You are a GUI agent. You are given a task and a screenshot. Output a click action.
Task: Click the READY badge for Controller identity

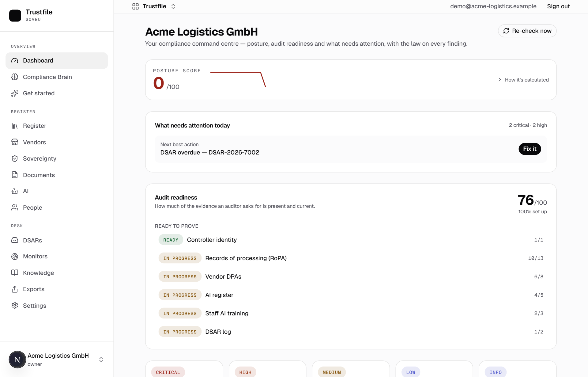click(171, 240)
